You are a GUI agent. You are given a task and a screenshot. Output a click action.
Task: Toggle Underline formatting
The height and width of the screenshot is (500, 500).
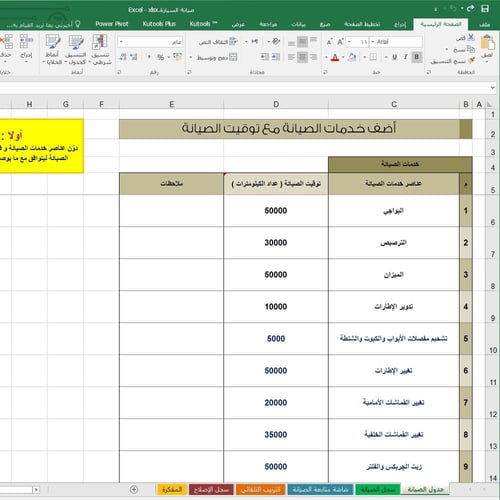pos(394,57)
